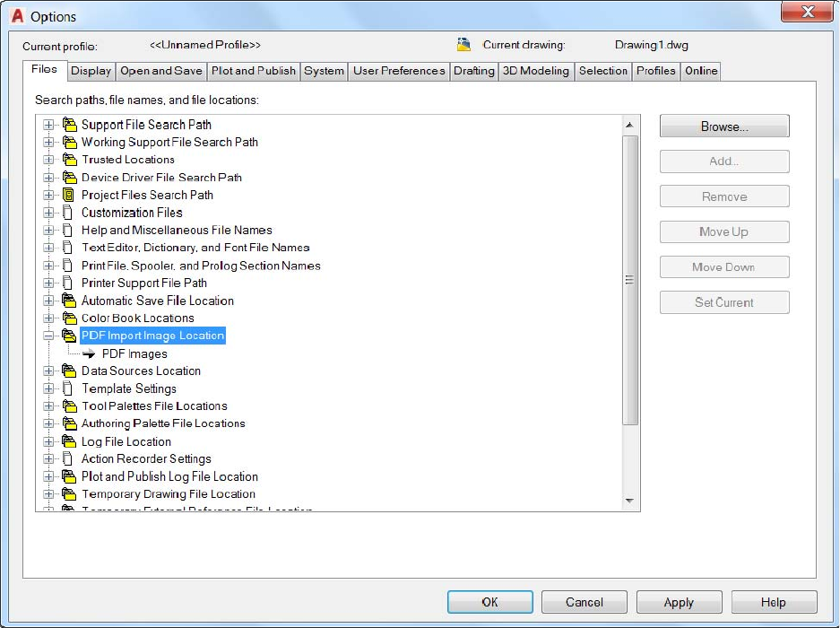Click the Log File Location folder icon
840x628 pixels.
69,441
